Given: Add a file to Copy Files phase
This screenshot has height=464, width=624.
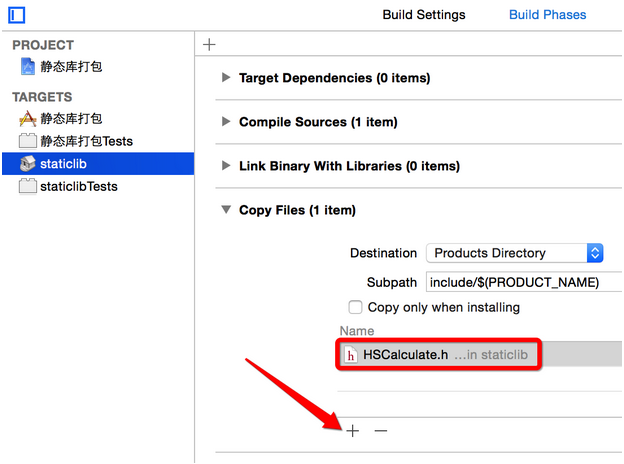Looking at the screenshot, I should click(352, 431).
